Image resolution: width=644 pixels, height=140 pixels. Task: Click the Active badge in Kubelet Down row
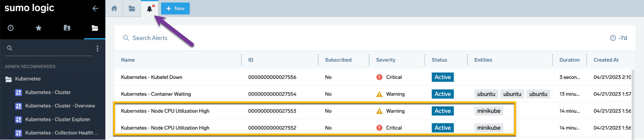(x=443, y=77)
